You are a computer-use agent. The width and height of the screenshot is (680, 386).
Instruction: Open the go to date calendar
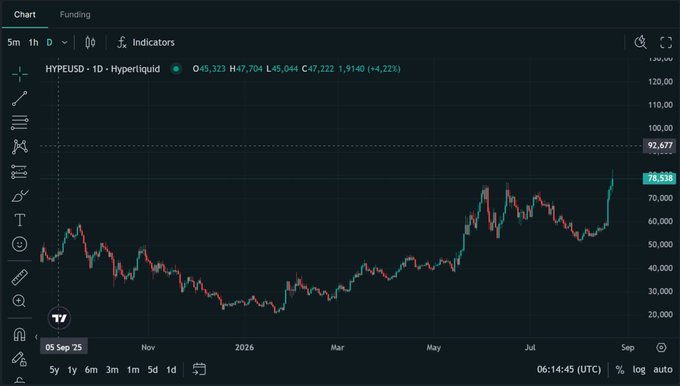coord(199,369)
